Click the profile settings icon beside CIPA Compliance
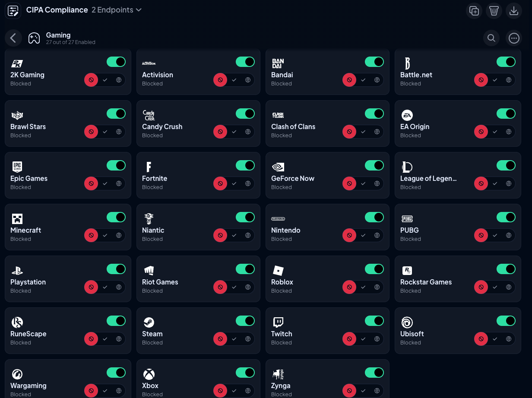Viewport: 532px width, 398px height. click(x=13, y=10)
